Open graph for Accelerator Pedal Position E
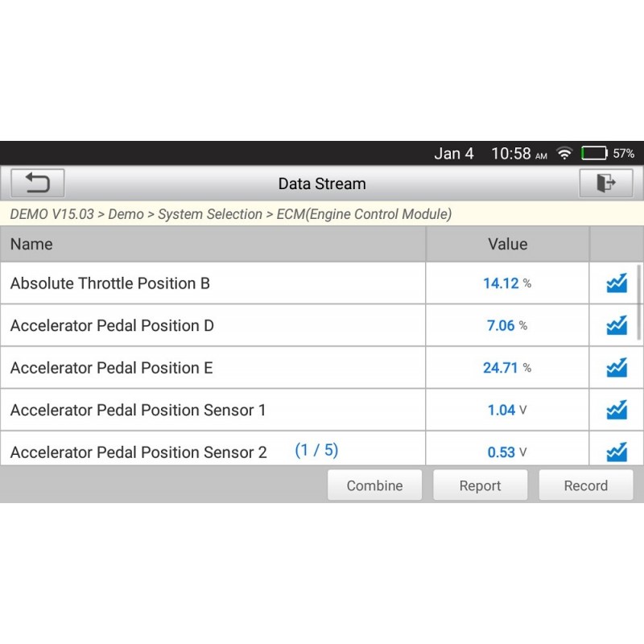Screen dimensions: 644x644 point(617,368)
